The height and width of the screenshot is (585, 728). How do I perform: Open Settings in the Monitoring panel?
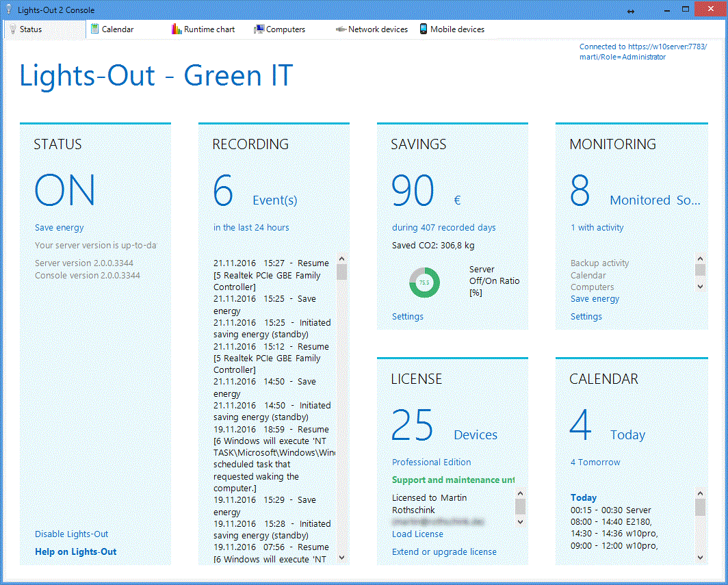coord(586,316)
